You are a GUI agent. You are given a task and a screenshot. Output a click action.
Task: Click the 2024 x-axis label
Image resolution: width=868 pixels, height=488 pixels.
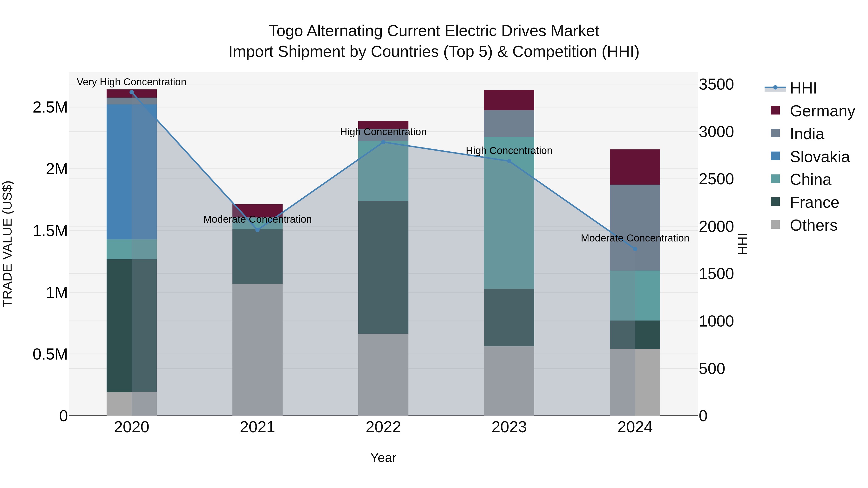[x=635, y=427]
